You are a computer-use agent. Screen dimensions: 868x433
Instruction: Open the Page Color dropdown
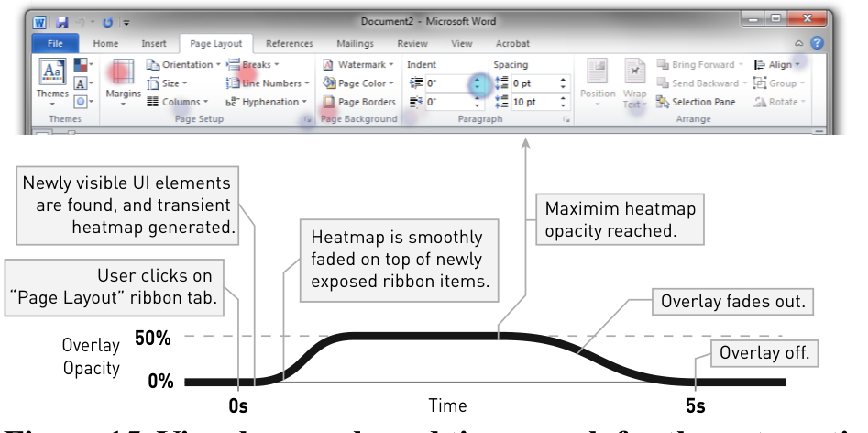click(358, 83)
